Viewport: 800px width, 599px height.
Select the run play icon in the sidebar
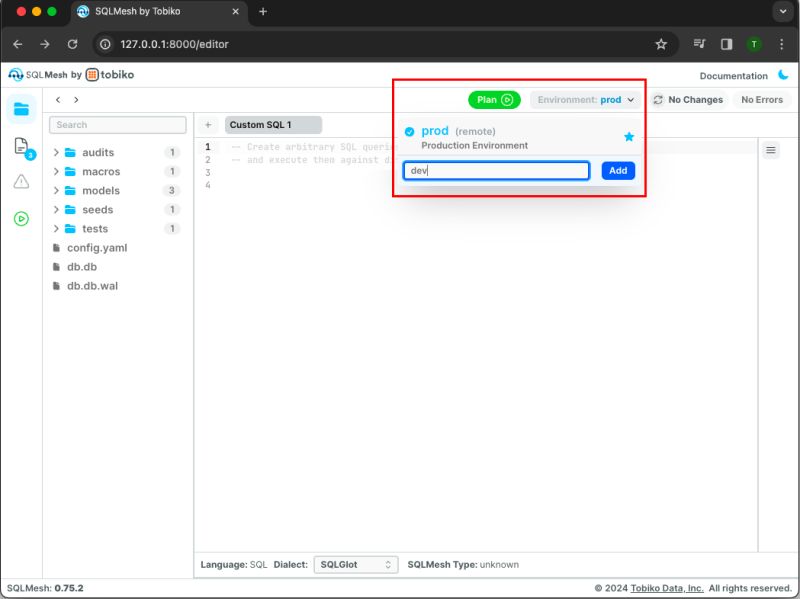tap(21, 218)
